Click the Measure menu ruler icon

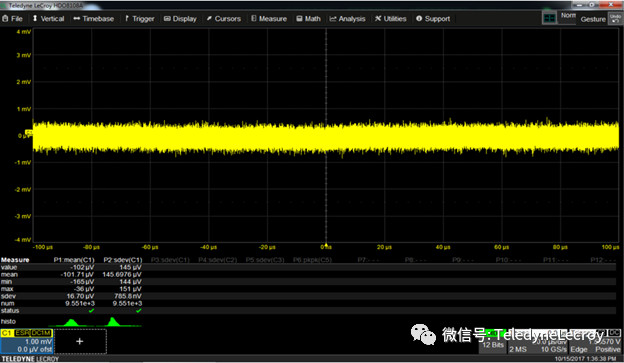[254, 18]
